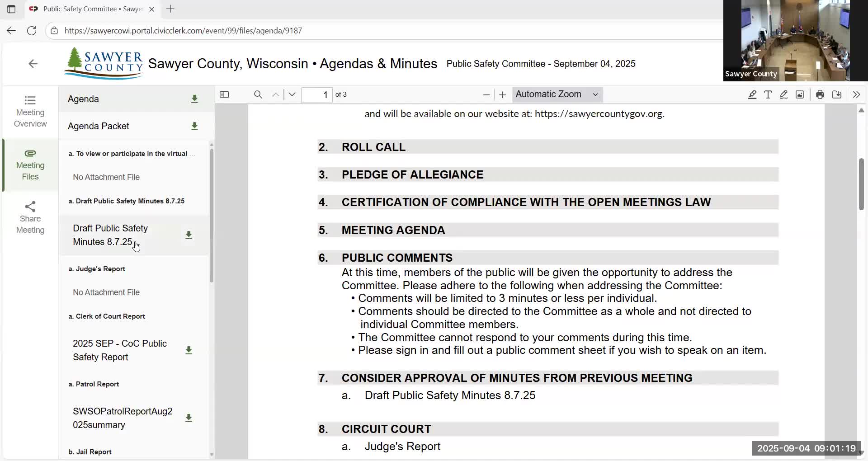Close the Public Safety Committee tab

(x=152, y=9)
